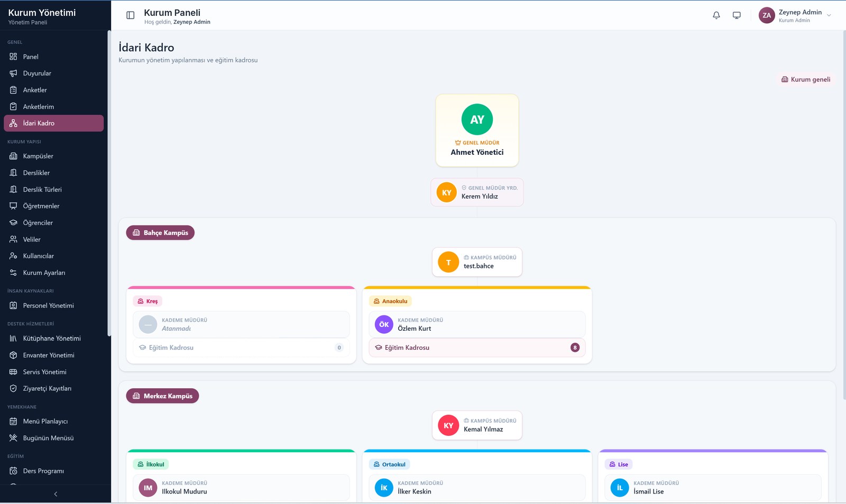Click the Servis Yönetimi bus icon

point(13,372)
